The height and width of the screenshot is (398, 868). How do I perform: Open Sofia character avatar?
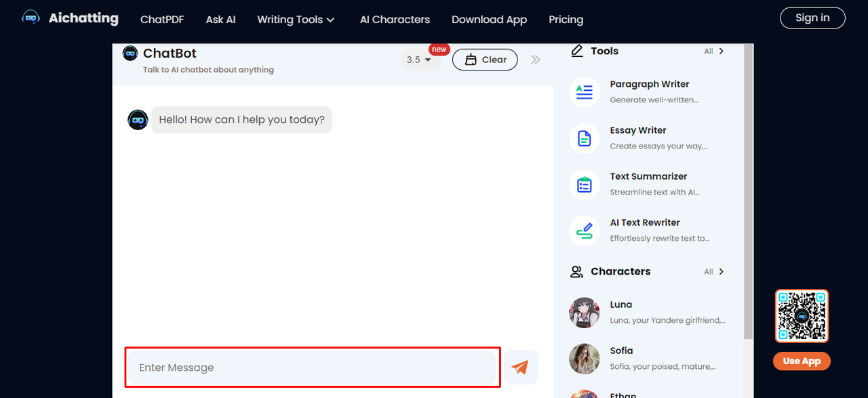(x=584, y=359)
